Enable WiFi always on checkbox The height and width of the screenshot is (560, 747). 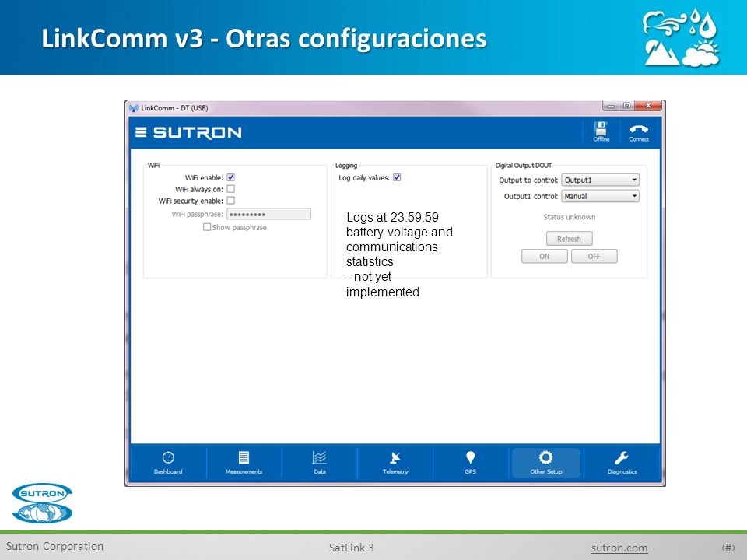point(230,189)
